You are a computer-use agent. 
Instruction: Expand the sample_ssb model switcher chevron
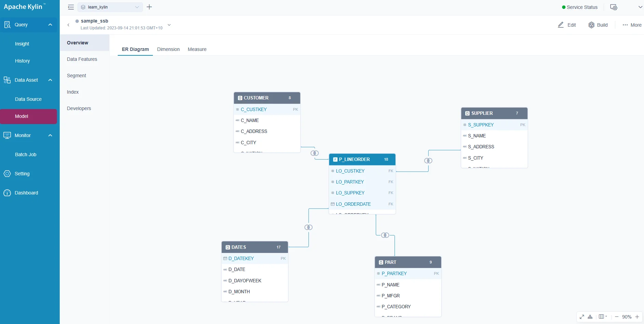click(169, 25)
